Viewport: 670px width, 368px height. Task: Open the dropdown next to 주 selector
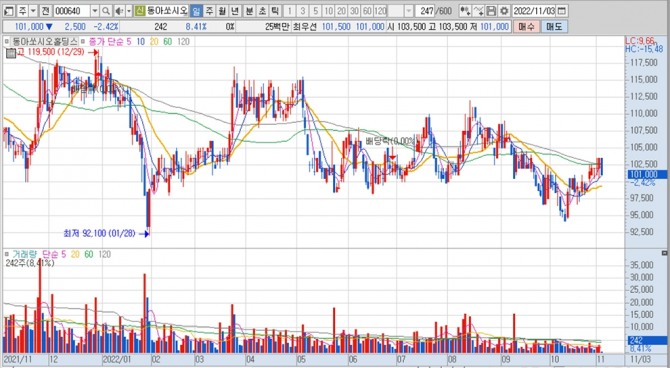33,11
